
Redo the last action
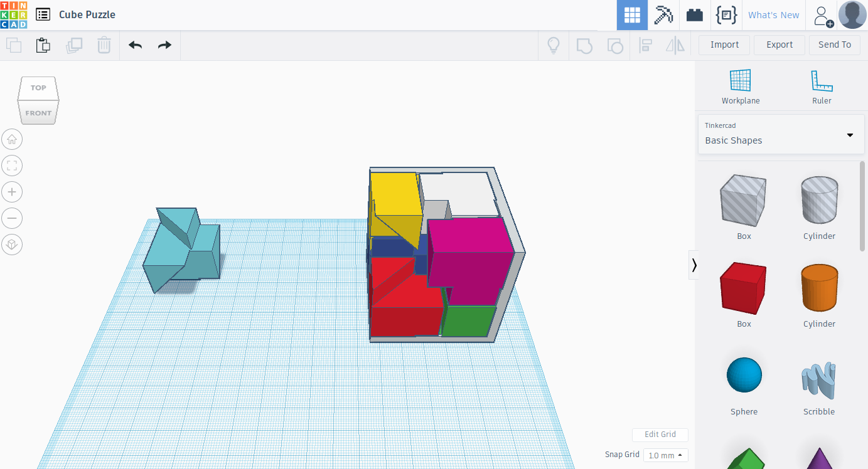coord(164,45)
